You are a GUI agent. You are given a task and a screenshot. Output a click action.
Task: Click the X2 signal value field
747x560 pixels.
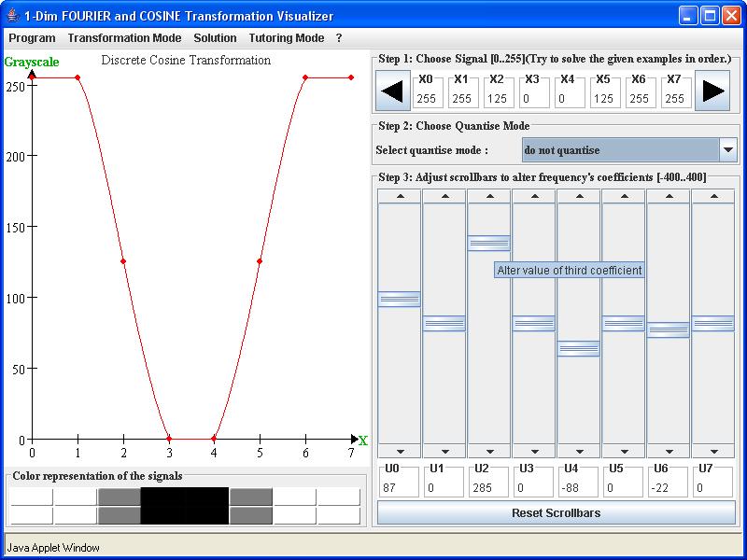[498, 98]
